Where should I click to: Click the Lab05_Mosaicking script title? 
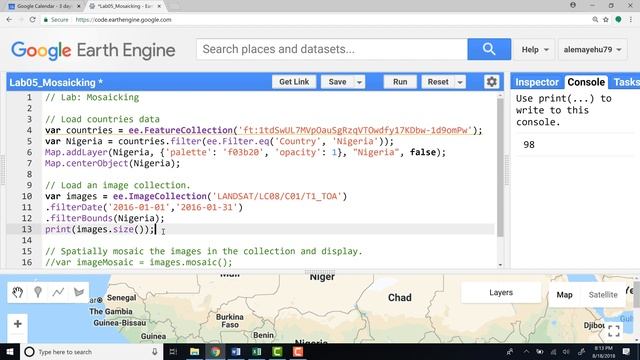pos(56,82)
